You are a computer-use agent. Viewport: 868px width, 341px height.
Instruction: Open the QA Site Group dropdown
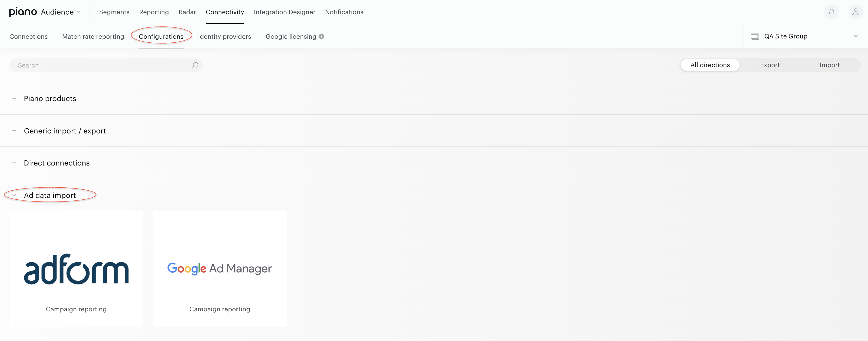click(x=805, y=36)
